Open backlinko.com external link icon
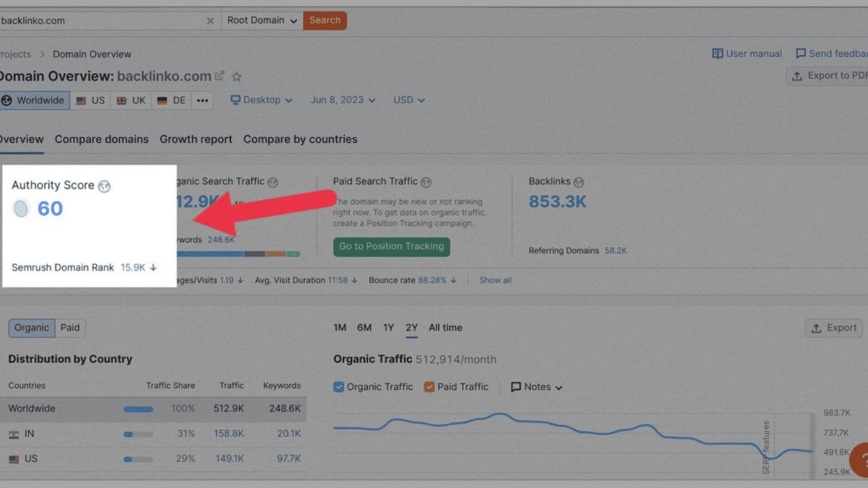Viewport: 868px width, 488px height. [x=220, y=76]
